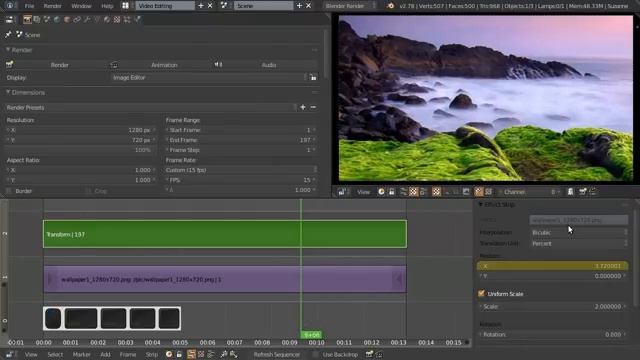Click lock icon beside Display dropdown

[x=313, y=78]
